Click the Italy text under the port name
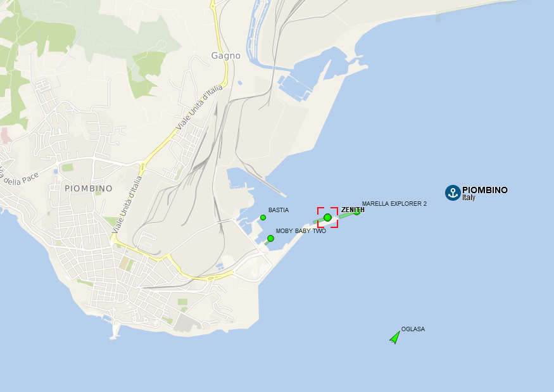 tap(469, 198)
